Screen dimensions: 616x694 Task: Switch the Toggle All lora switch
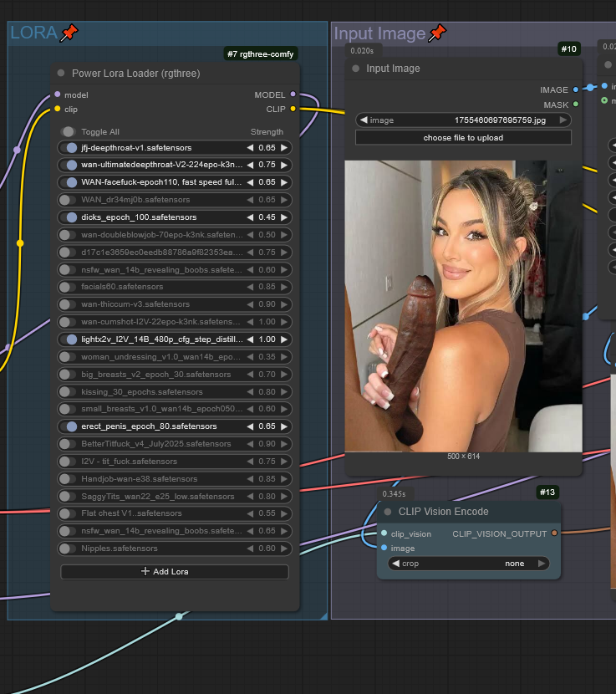click(68, 131)
